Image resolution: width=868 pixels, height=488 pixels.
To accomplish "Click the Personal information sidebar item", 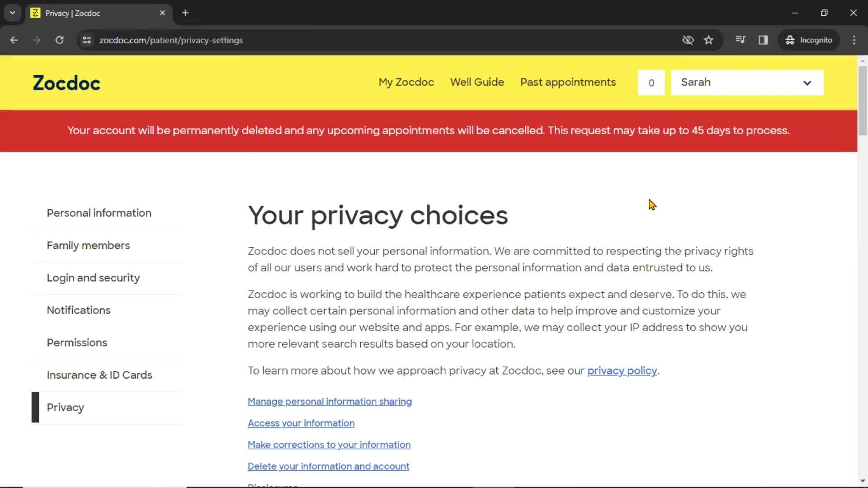I will (99, 213).
